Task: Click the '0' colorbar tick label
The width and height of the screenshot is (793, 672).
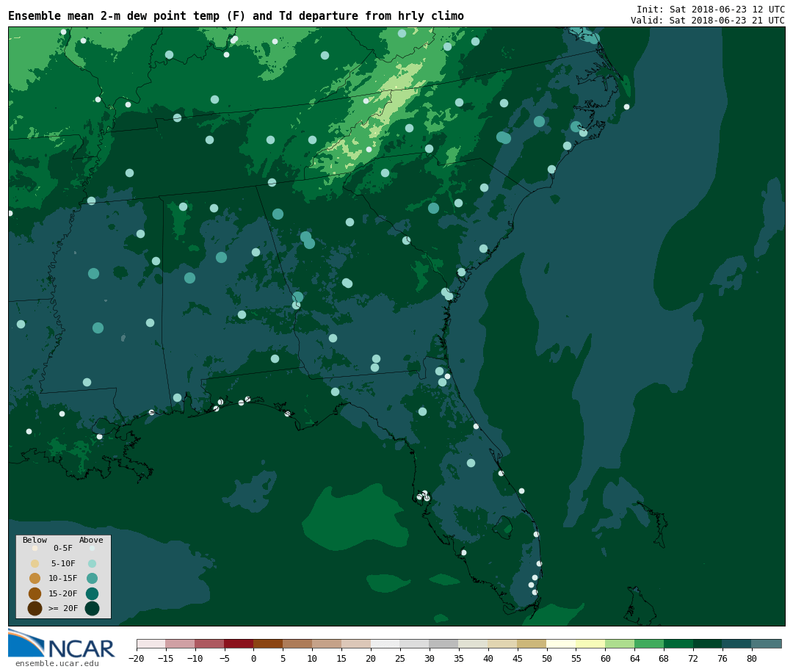Action: click(x=253, y=658)
